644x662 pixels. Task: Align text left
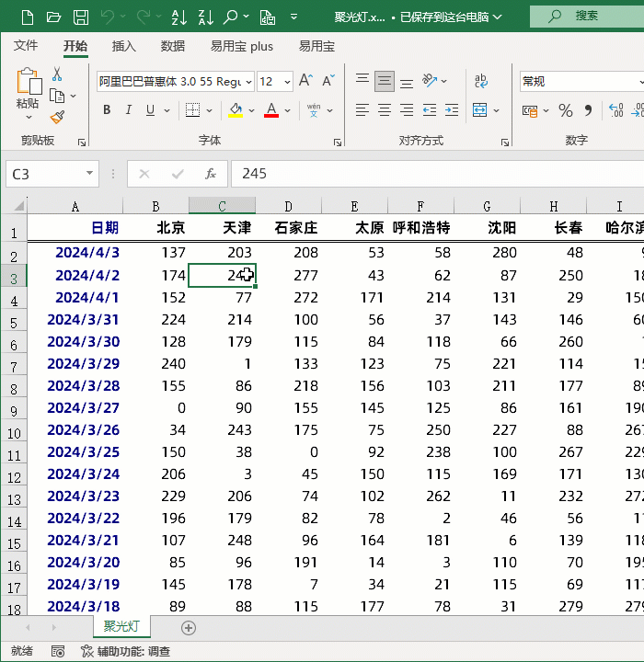coord(362,110)
